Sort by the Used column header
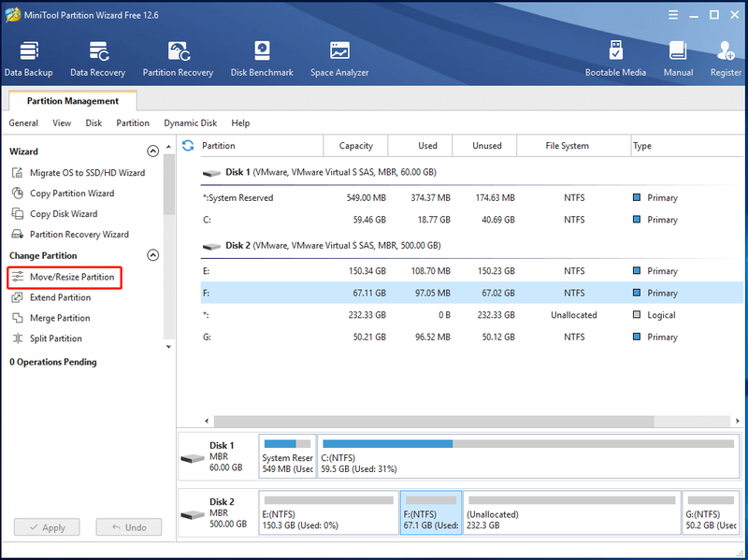Viewport: 748px width, 560px height. [420, 146]
